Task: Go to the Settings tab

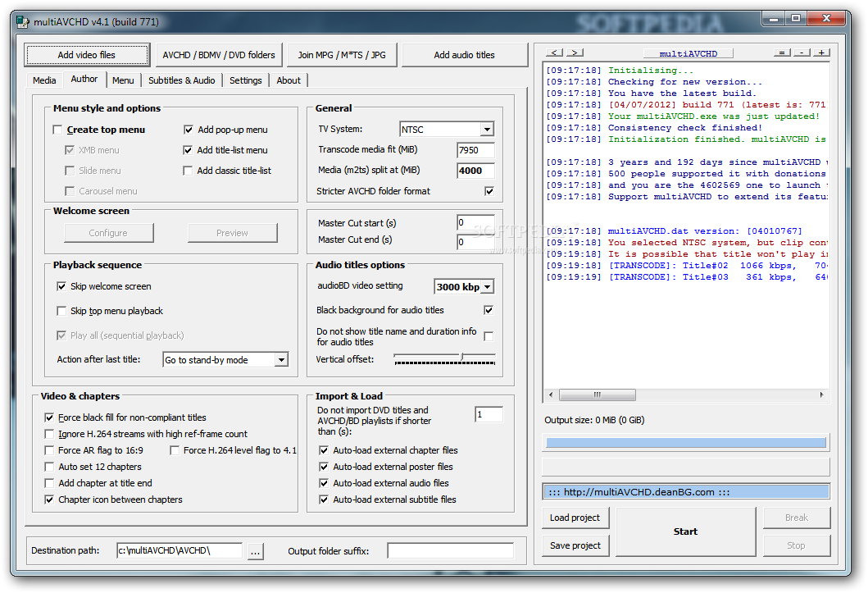Action: 246,80
